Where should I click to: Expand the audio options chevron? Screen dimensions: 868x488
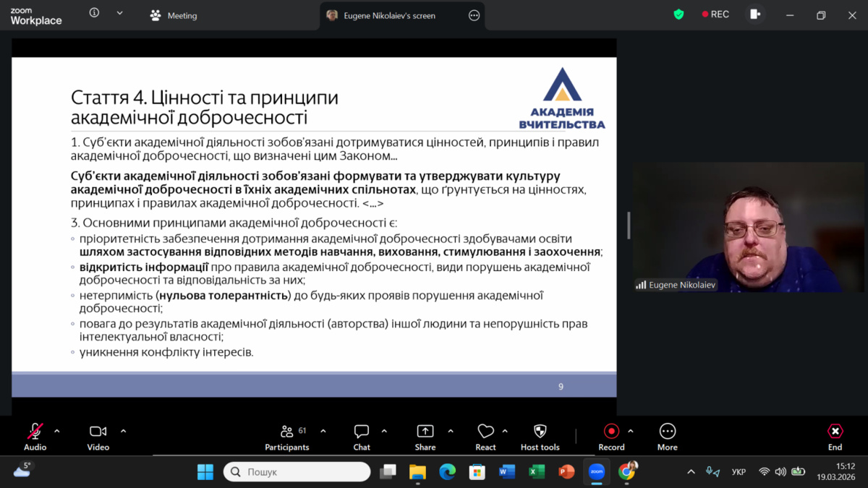pyautogui.click(x=57, y=432)
